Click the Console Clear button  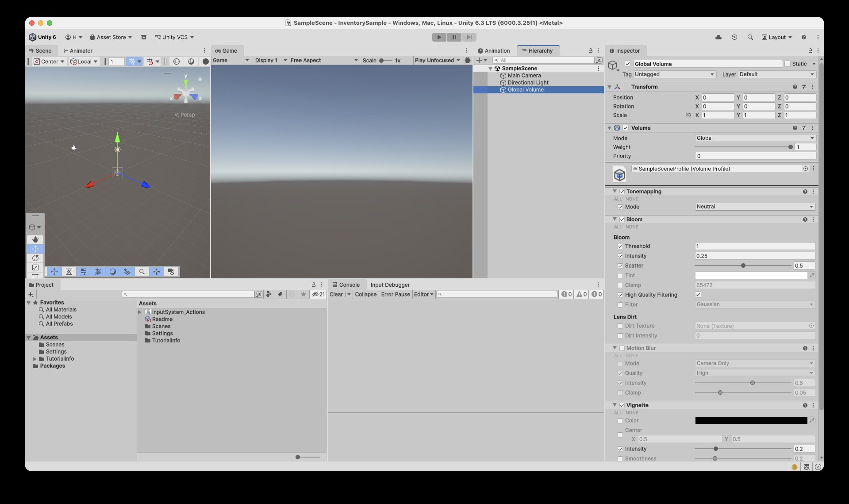pyautogui.click(x=336, y=294)
